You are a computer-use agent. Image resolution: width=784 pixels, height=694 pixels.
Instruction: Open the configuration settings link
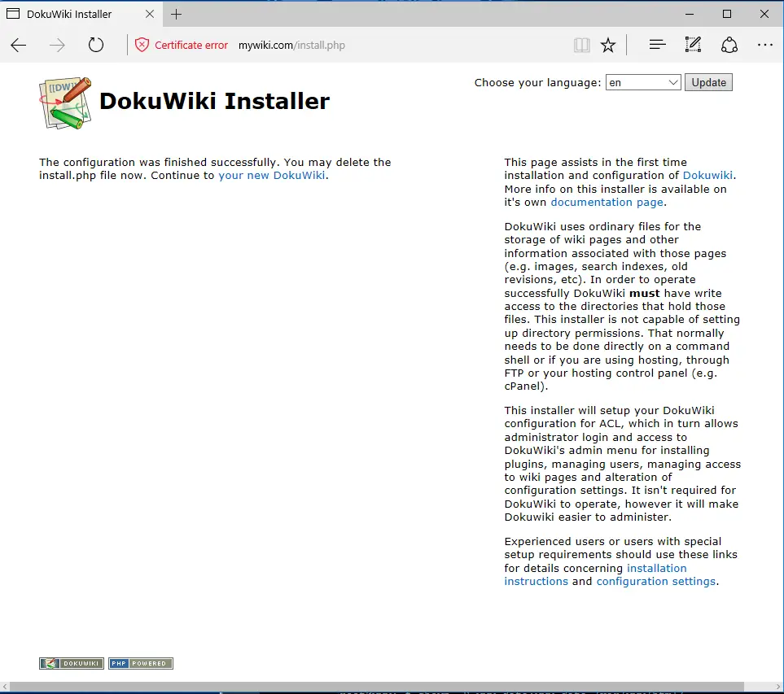pyautogui.click(x=656, y=582)
